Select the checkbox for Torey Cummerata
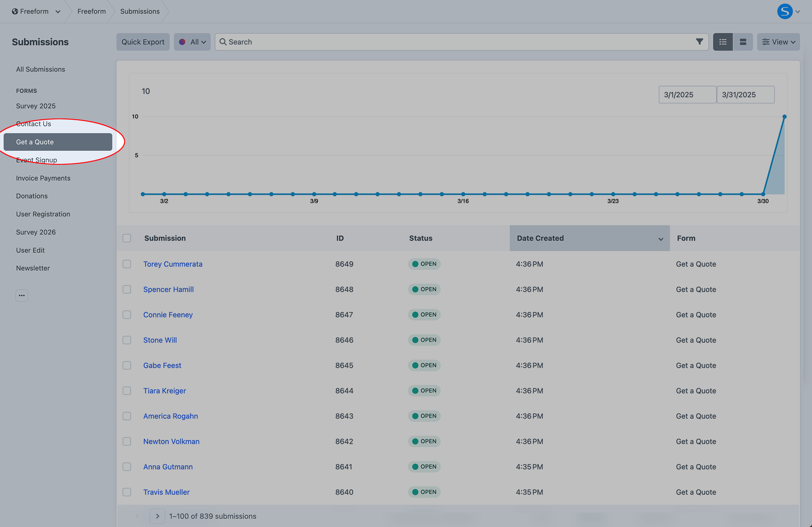The width and height of the screenshot is (812, 527). click(126, 264)
